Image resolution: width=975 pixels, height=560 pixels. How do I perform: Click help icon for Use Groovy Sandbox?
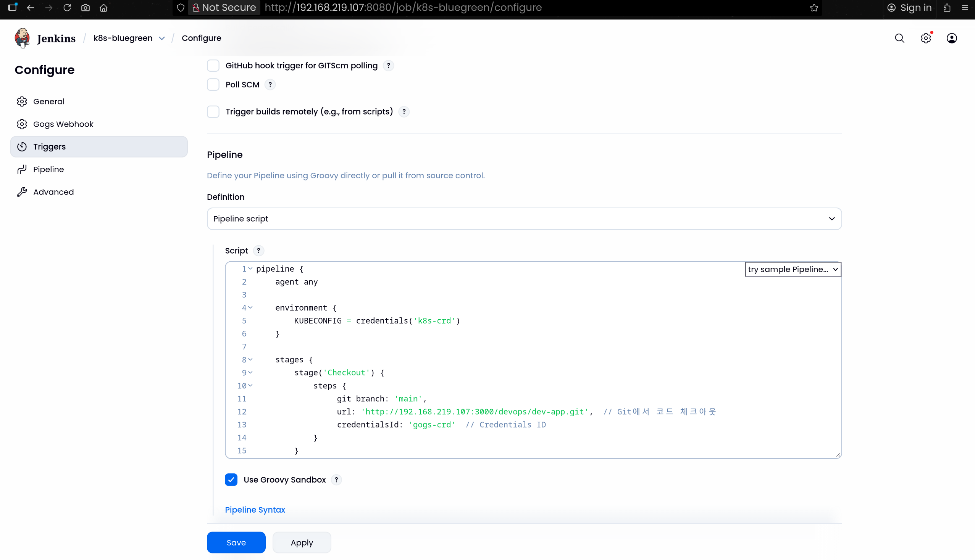pyautogui.click(x=336, y=480)
